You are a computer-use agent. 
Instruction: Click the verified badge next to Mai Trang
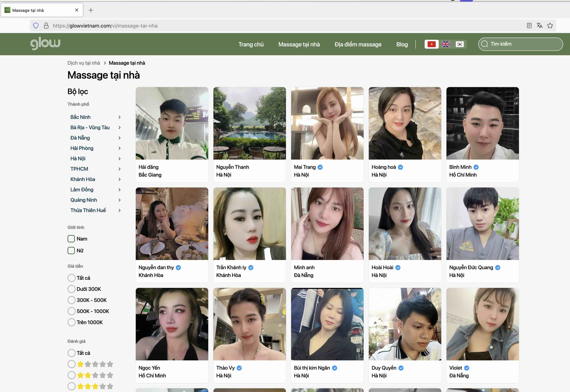tap(320, 167)
